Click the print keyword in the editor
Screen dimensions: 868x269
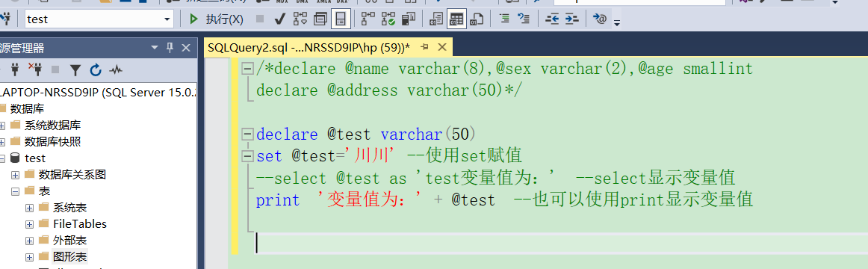coord(278,200)
